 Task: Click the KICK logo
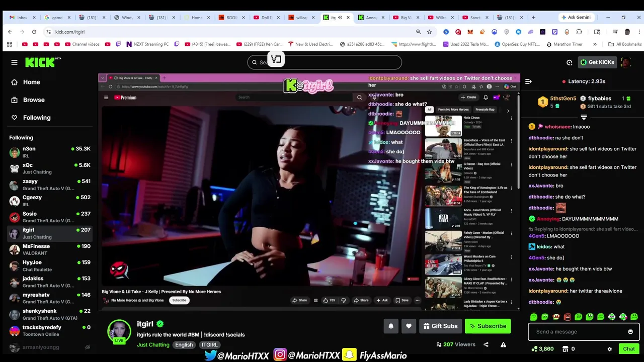point(43,62)
